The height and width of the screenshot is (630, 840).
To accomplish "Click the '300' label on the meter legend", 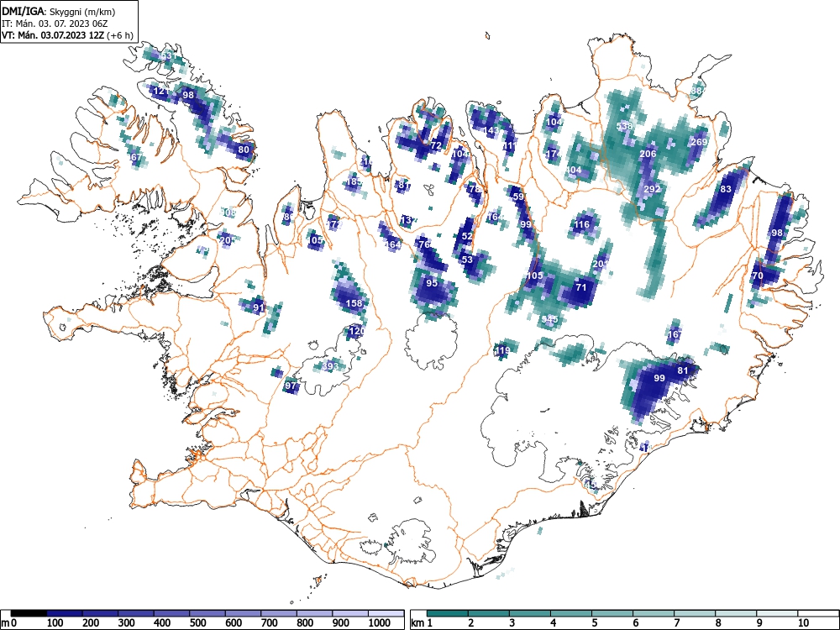I will [x=127, y=623].
